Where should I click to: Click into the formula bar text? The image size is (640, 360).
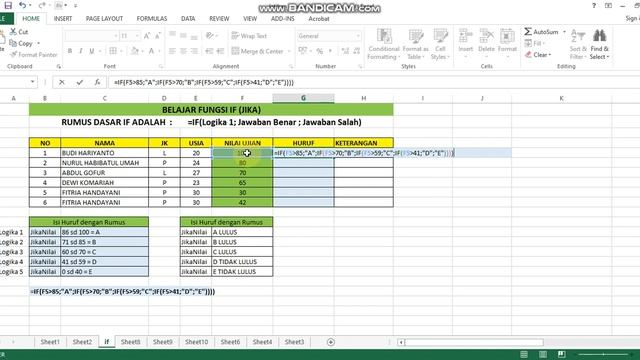tap(204, 82)
